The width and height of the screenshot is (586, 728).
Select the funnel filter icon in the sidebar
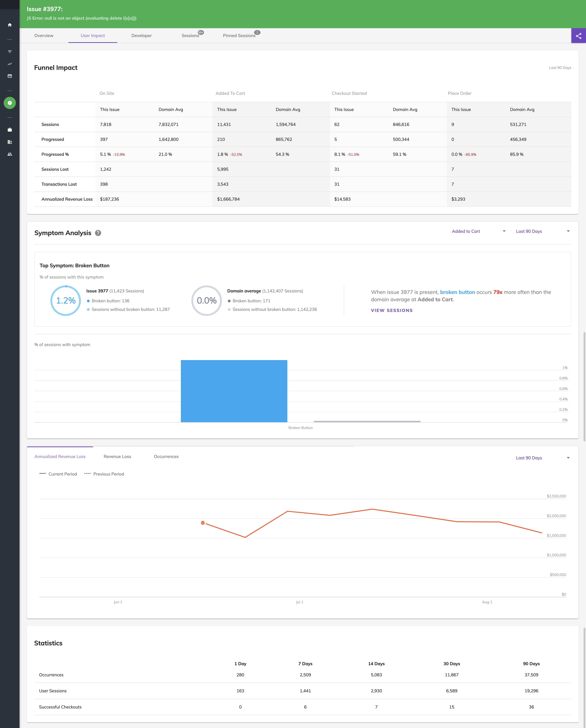[x=9, y=51]
